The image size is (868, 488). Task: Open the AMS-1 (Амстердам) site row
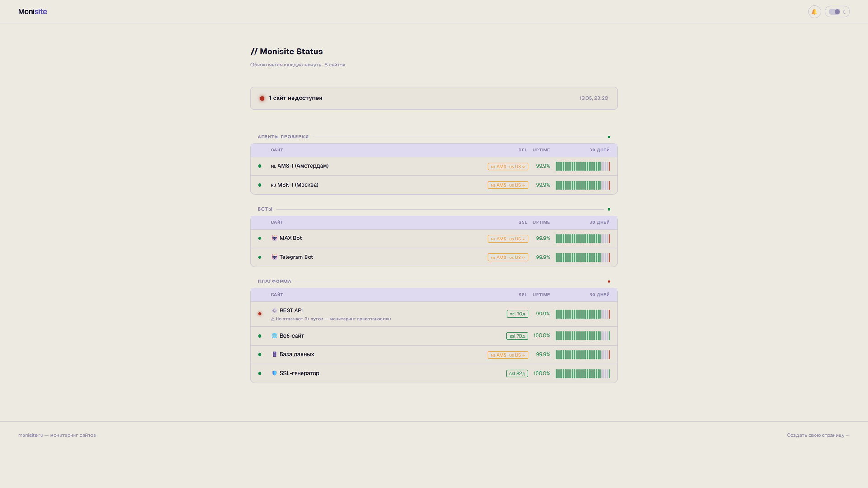tap(434, 166)
